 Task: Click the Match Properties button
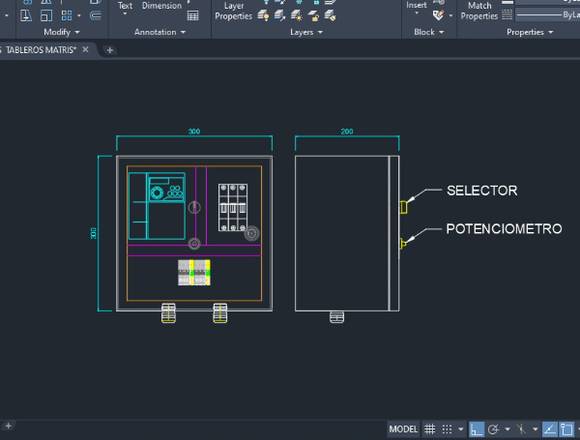pos(479,11)
